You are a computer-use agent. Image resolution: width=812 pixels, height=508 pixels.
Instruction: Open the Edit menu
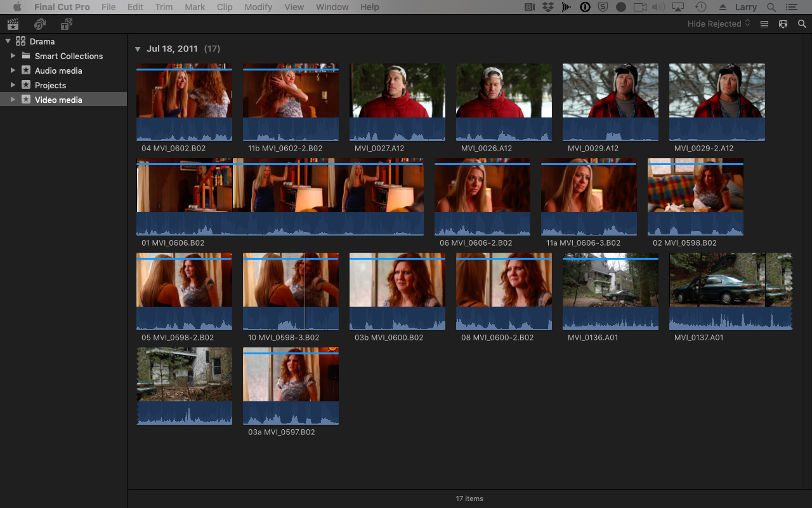tap(135, 7)
